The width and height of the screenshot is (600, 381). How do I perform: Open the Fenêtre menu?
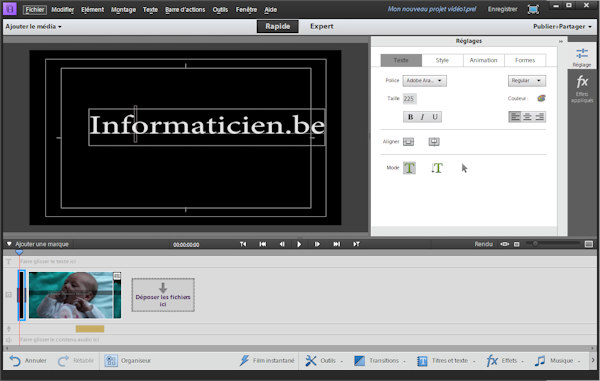point(246,10)
